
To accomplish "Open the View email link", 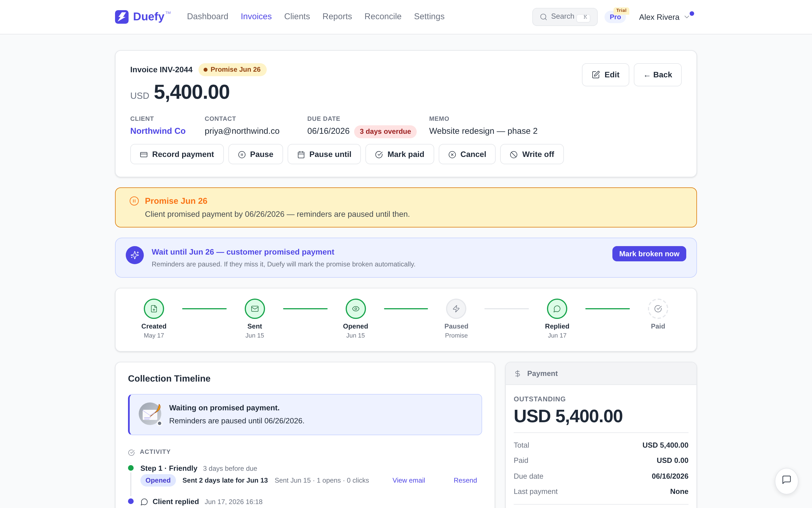I will click(x=409, y=480).
